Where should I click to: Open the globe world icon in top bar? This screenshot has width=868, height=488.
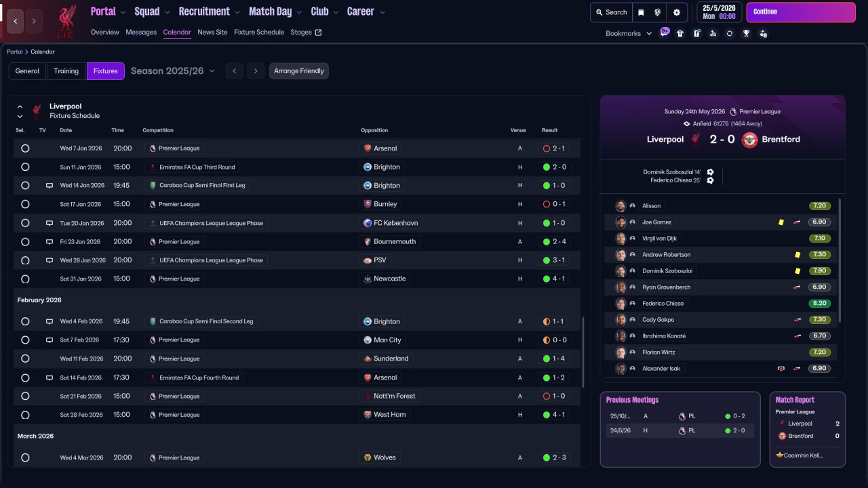[658, 12]
